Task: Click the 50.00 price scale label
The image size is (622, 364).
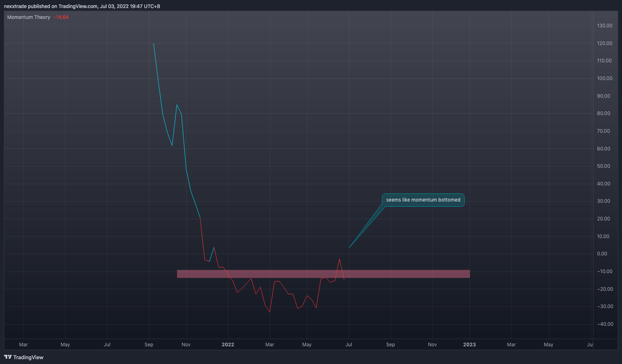Action: pos(603,166)
